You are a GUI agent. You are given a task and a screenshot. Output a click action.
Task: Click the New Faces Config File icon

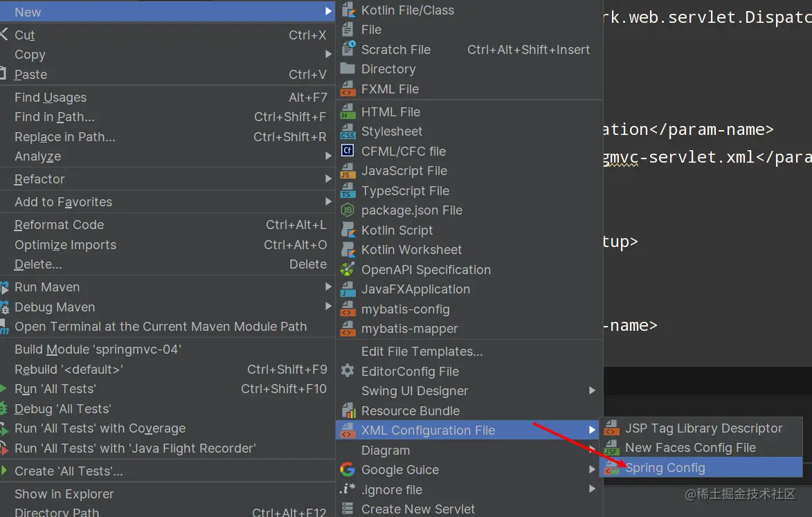(x=612, y=448)
